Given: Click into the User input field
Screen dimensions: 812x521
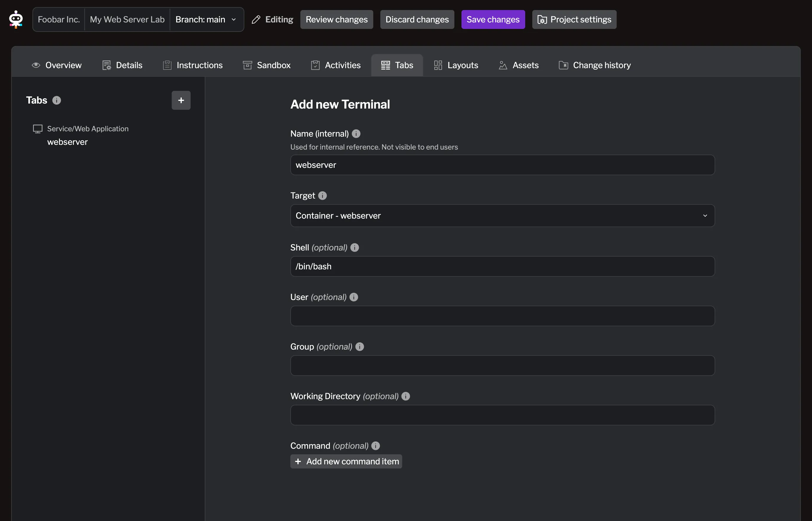Looking at the screenshot, I should [502, 316].
